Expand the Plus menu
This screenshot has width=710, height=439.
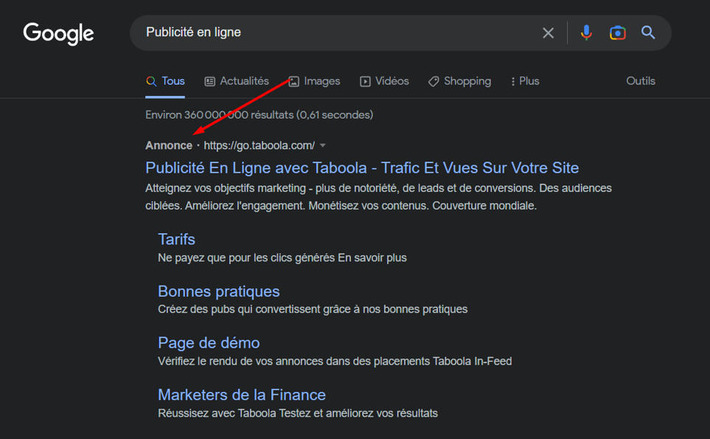[525, 81]
